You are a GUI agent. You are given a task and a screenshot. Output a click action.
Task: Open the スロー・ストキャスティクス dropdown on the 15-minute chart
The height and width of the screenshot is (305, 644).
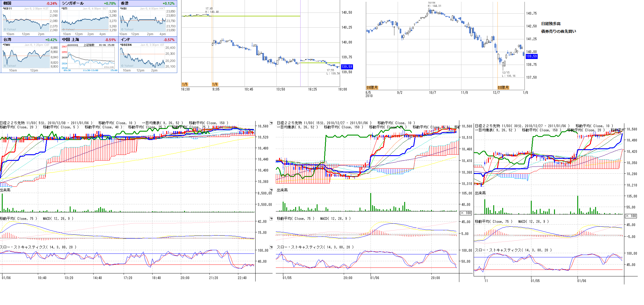(x=271, y=247)
